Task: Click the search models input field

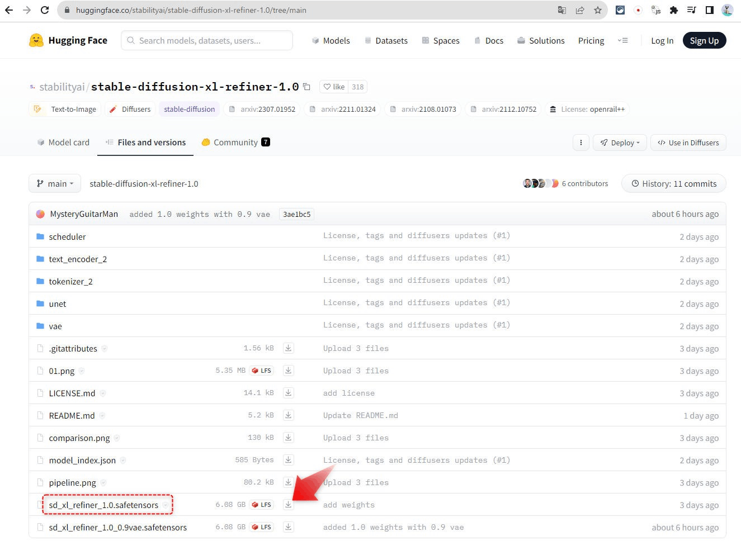Action: [x=207, y=40]
